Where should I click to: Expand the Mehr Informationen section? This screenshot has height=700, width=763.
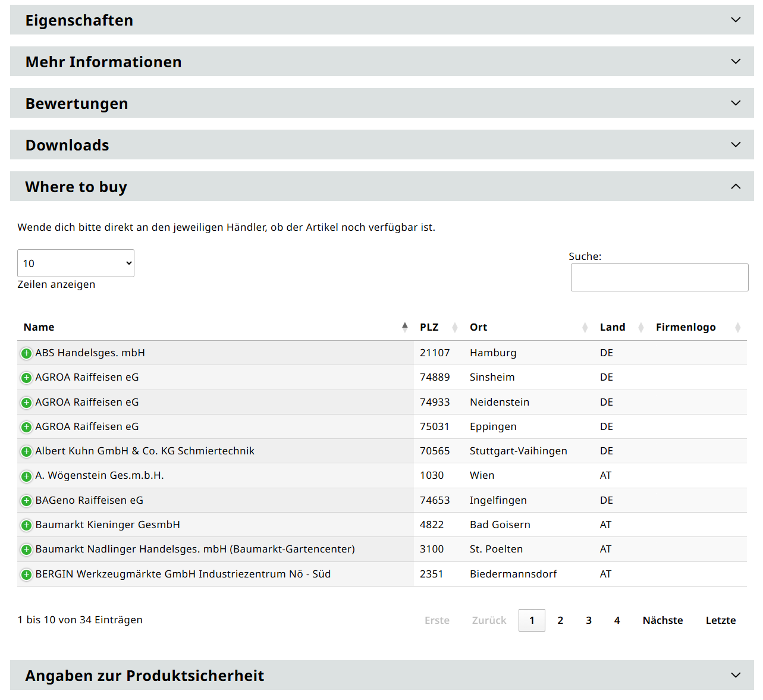pos(382,61)
